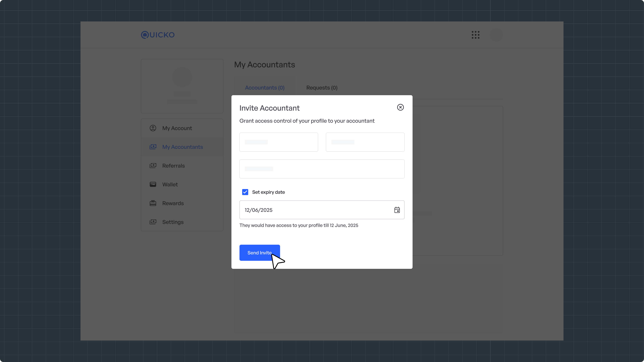Viewport: 644px width, 362px height.
Task: Click the profile picture placeholder in sidebar
Action: pyautogui.click(x=182, y=77)
